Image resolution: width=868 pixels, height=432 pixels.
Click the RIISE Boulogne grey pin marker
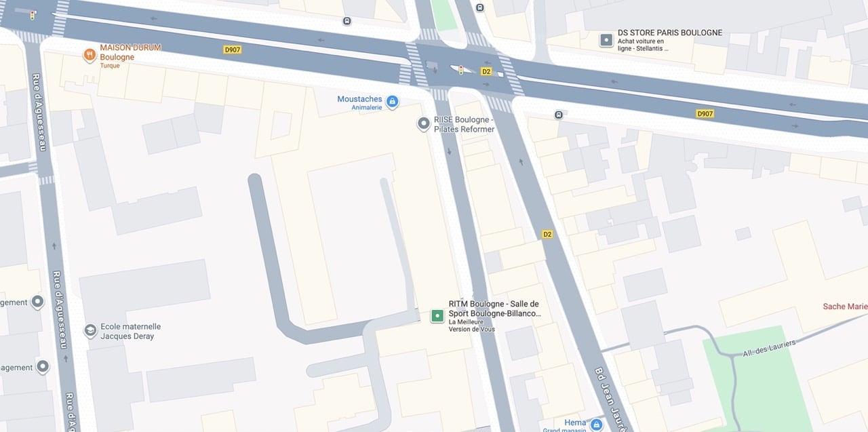click(x=424, y=124)
